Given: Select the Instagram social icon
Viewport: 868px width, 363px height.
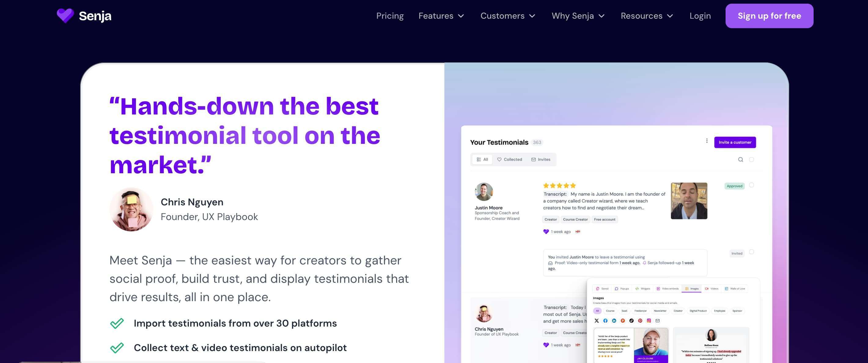Looking at the screenshot, I should point(649,321).
